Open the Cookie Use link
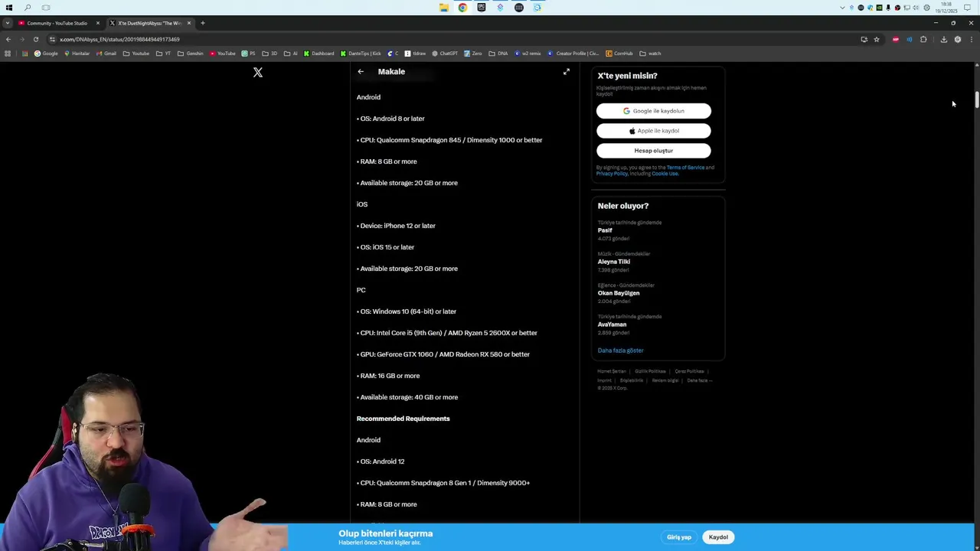 [665, 174]
